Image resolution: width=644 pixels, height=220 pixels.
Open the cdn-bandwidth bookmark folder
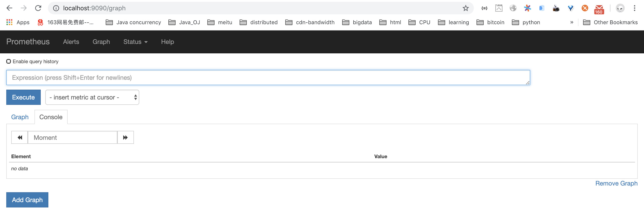click(310, 22)
